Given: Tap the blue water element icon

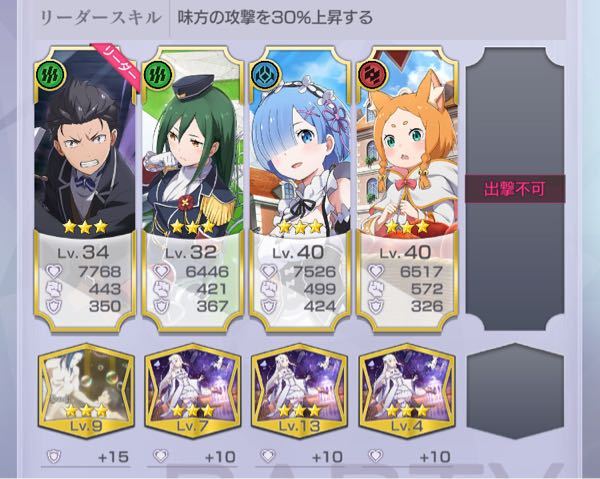Looking at the screenshot, I should pos(265,75).
